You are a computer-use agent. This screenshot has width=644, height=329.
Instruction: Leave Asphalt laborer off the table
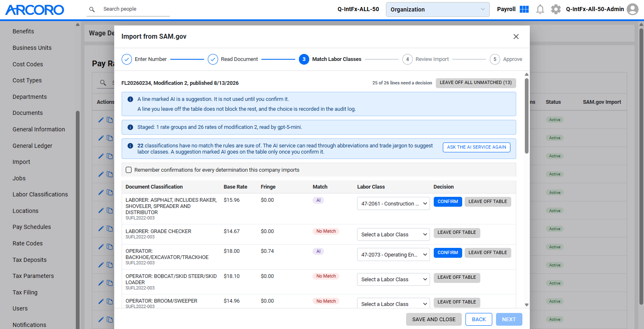tap(488, 202)
